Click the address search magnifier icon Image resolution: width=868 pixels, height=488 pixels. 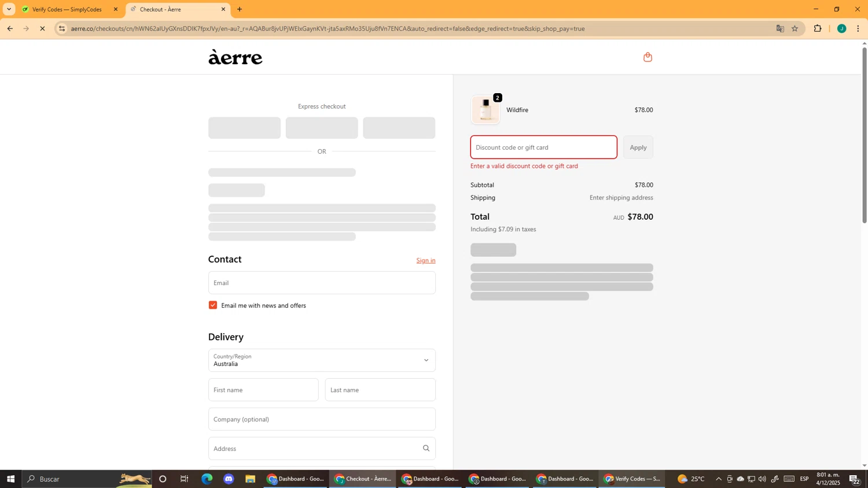(x=426, y=448)
